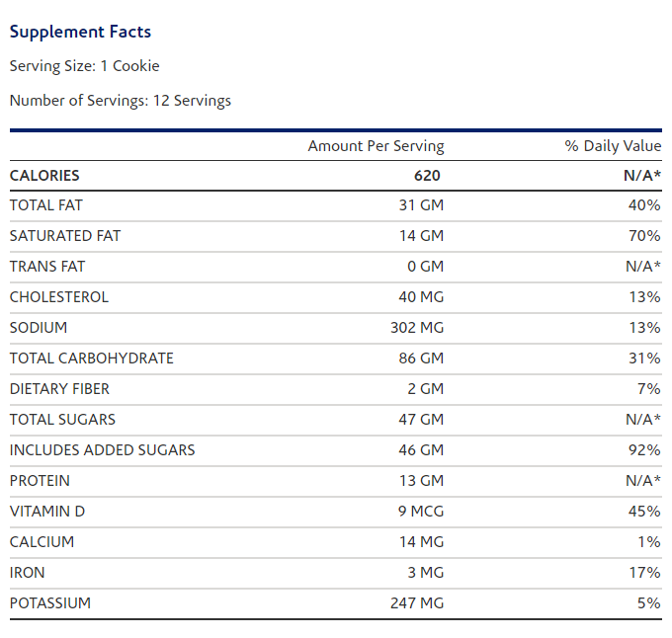This screenshot has height=638, width=672.
Task: Click the SODIUM row label
Action: tap(39, 328)
